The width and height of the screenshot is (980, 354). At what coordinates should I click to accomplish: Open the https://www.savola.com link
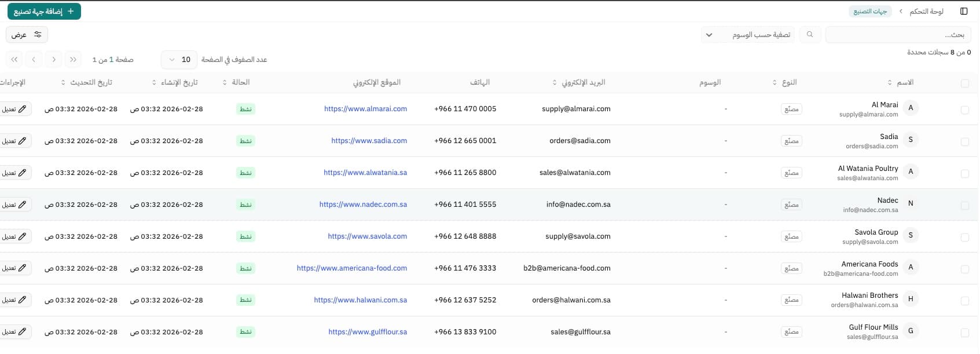pyautogui.click(x=367, y=236)
